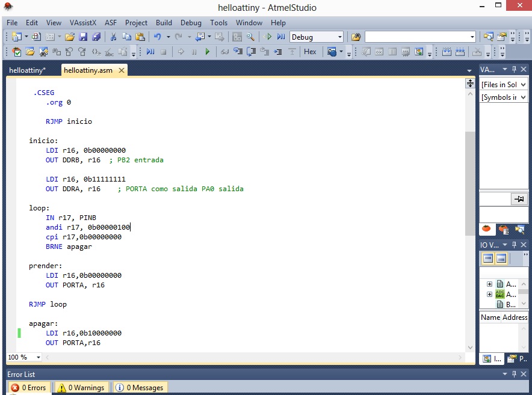The width and height of the screenshot is (532, 395).
Task: Undo the last action with blue arrow
Action: (x=158, y=37)
